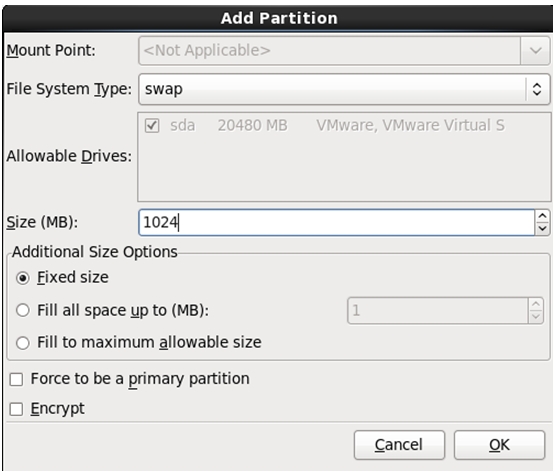Click the swap file system combo box
The width and height of the screenshot is (555, 476).
tap(344, 89)
